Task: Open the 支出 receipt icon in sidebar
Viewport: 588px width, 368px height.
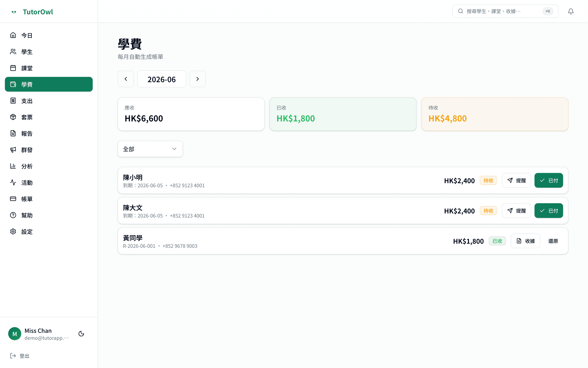Action: coord(13,101)
